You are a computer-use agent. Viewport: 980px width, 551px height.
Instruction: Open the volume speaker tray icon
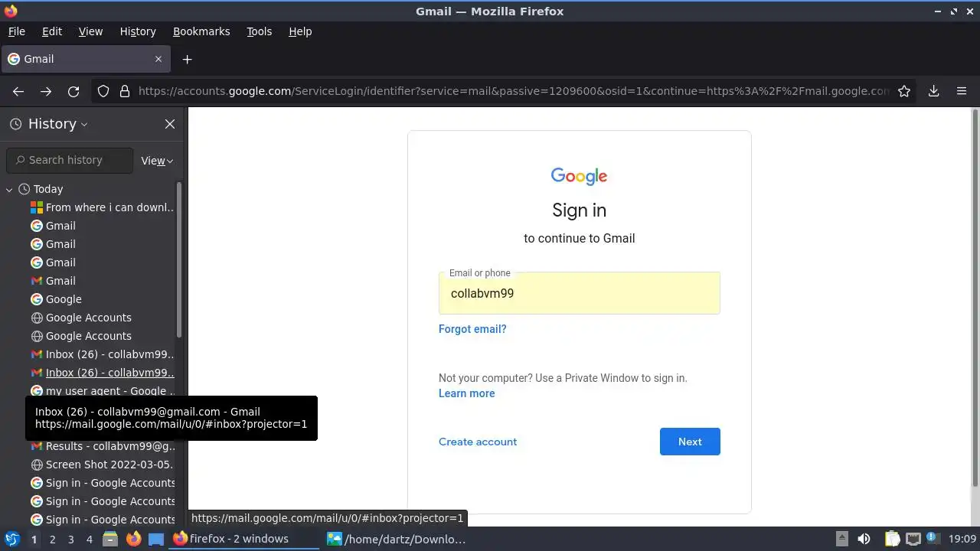[864, 539]
